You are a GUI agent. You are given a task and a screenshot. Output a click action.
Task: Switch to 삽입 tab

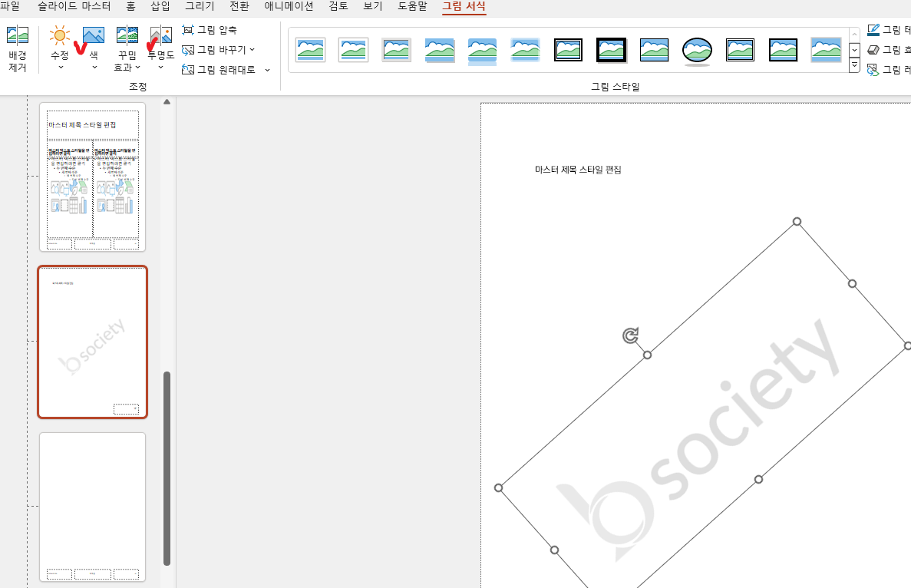tap(160, 6)
